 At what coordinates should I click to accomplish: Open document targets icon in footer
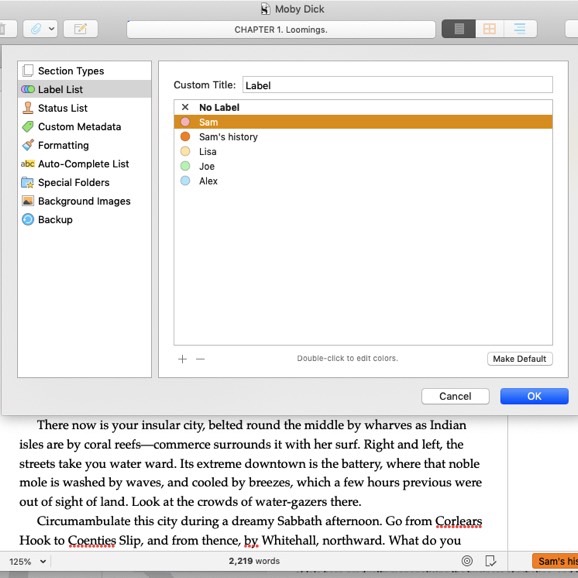tap(467, 561)
